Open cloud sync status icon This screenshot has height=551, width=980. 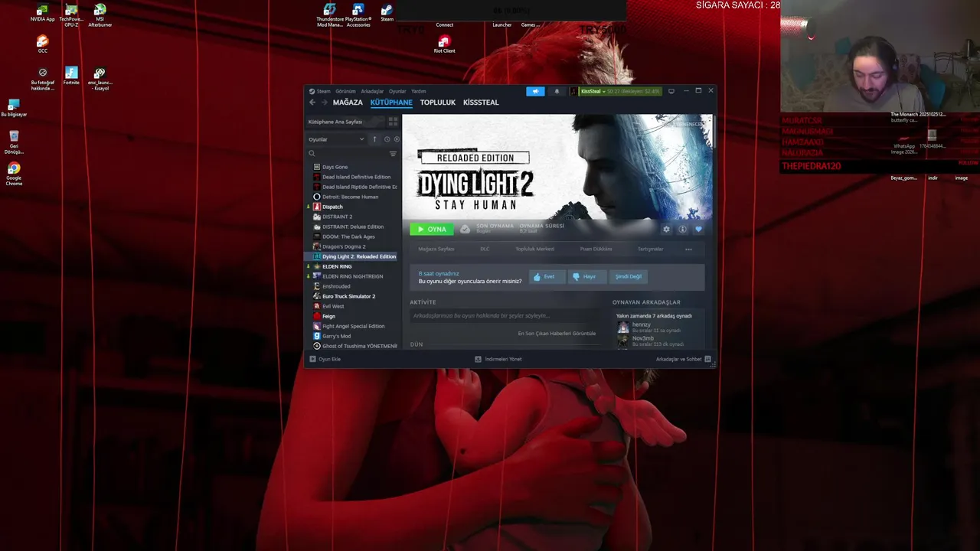click(x=465, y=229)
